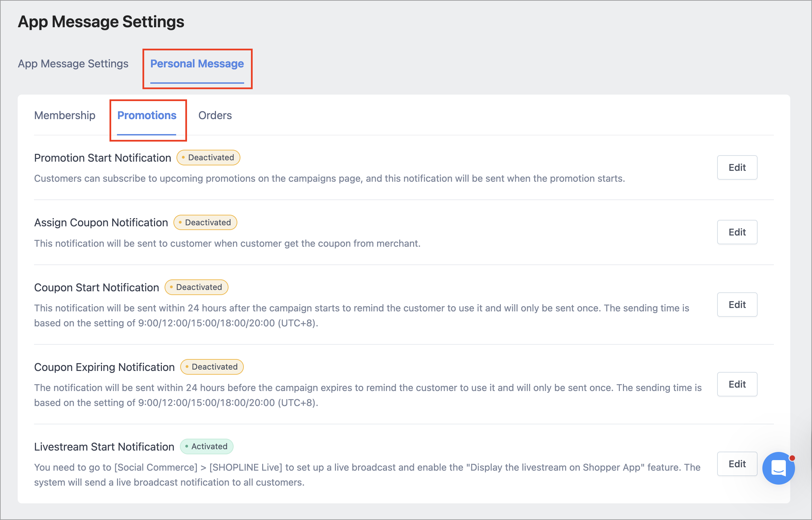Edit the Assign Coupon Notification

coord(737,232)
